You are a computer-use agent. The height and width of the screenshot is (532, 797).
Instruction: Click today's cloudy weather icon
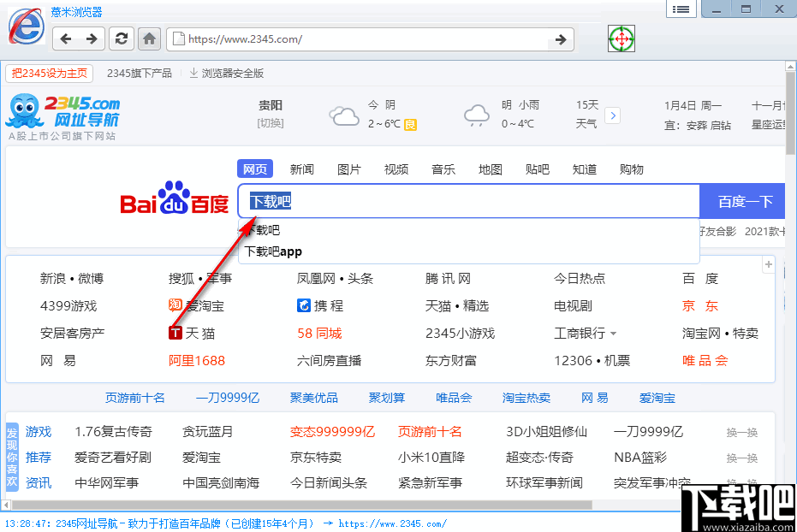point(344,115)
